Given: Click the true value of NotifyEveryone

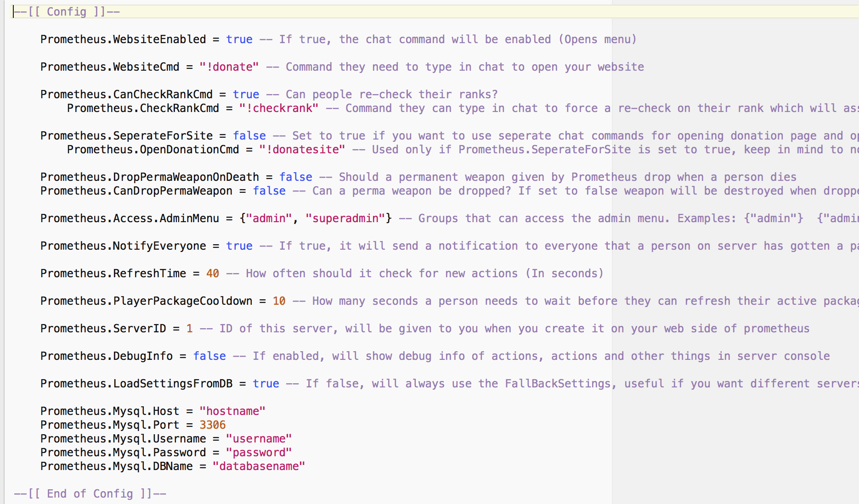Looking at the screenshot, I should coord(239,246).
